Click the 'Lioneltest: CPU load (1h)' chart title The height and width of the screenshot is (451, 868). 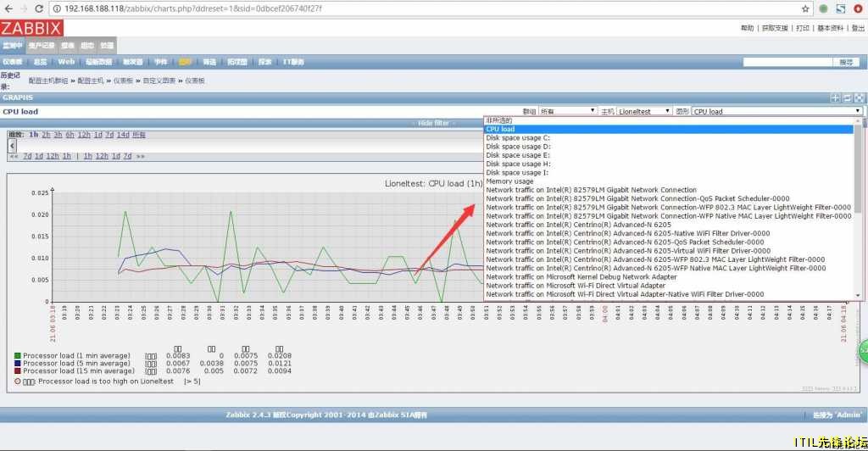pos(434,183)
